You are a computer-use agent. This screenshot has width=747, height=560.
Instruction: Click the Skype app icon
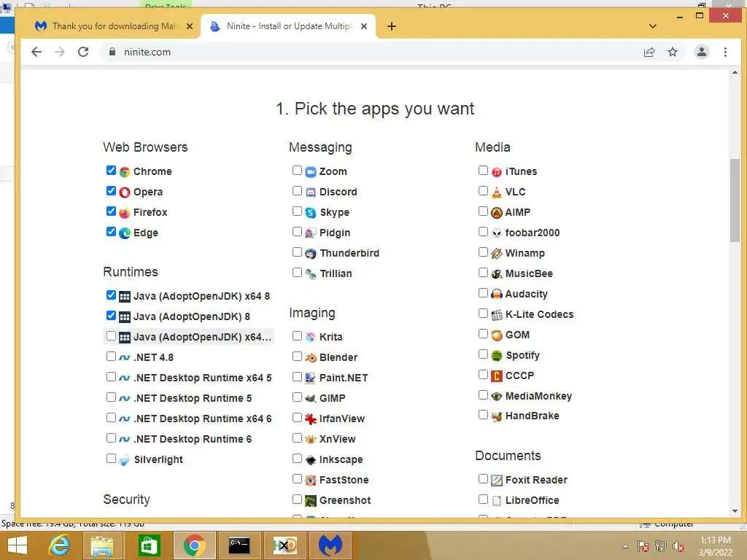(311, 213)
